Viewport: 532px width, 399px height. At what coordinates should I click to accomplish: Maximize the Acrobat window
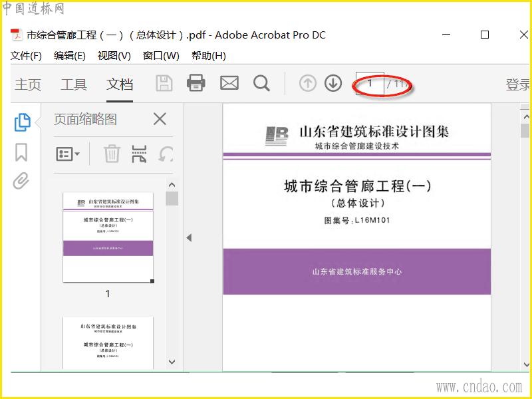[485, 35]
